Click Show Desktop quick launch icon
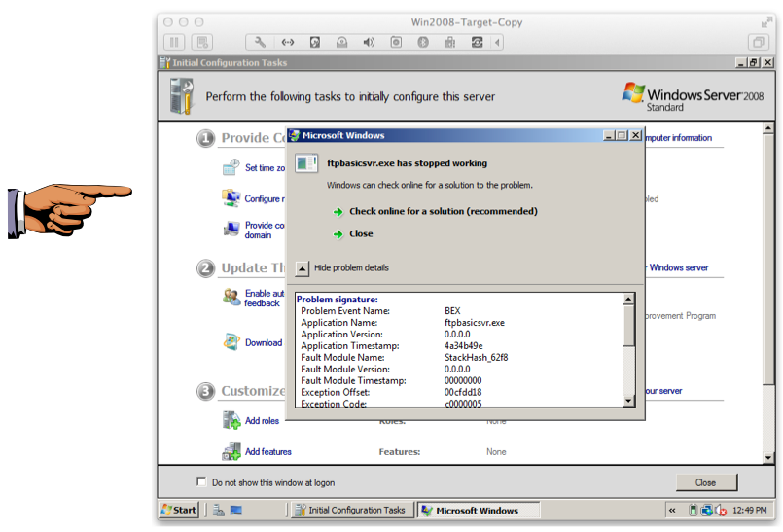Viewport: 783px width, 532px height. pyautogui.click(x=236, y=510)
